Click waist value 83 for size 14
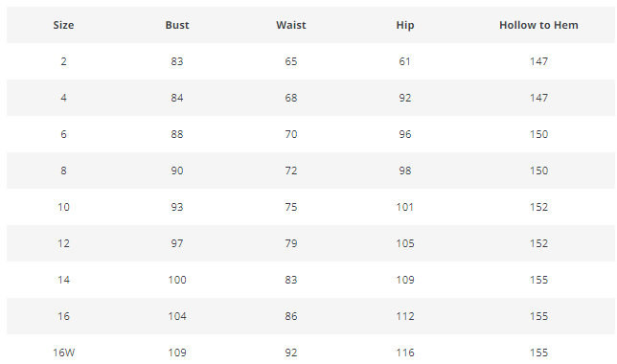Screen dimensions: 617x364 [x=291, y=280]
